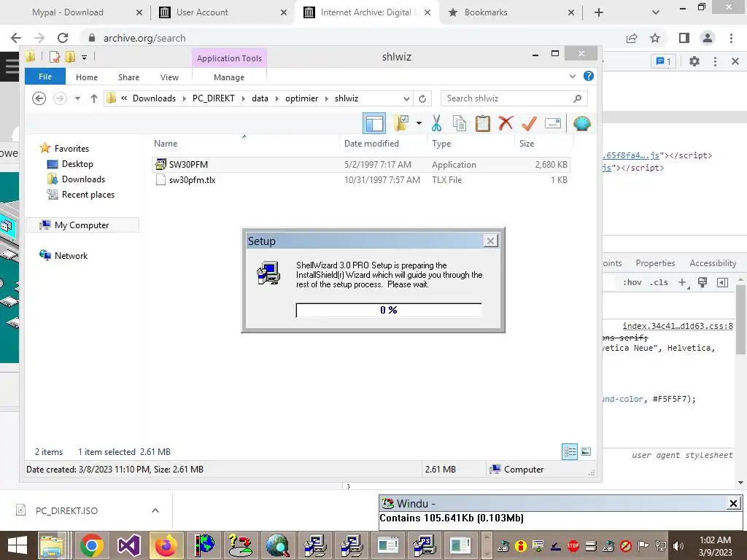The image size is (747, 560).
Task: Reload the Chrome page
Action: [63, 38]
